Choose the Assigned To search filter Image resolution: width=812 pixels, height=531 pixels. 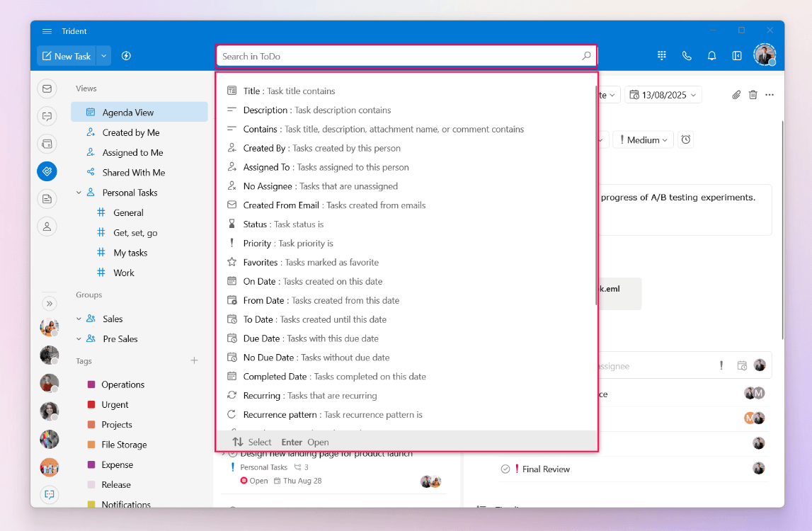tap(406, 167)
